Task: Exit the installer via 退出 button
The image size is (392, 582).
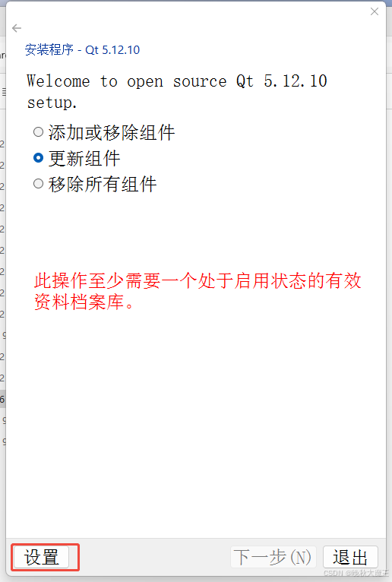Action: point(350,557)
